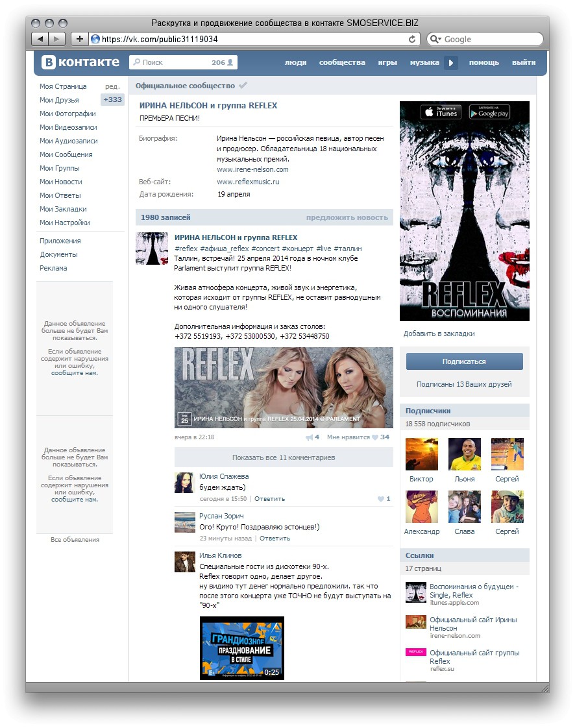Click the Google search box
This screenshot has height=728, width=575.
click(485, 39)
